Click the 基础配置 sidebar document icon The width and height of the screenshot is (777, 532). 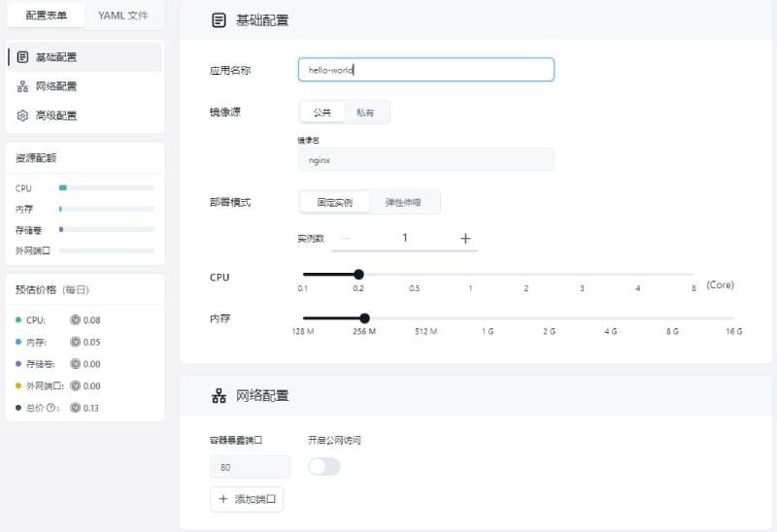(x=22, y=57)
